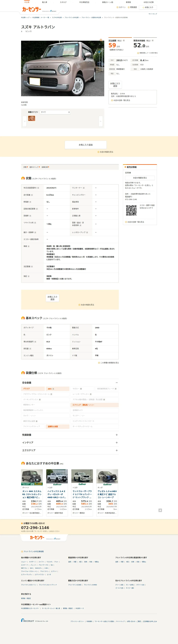This screenshot has width=178, height=644.
Task: Expand the インテリア section
Action: [70, 442]
